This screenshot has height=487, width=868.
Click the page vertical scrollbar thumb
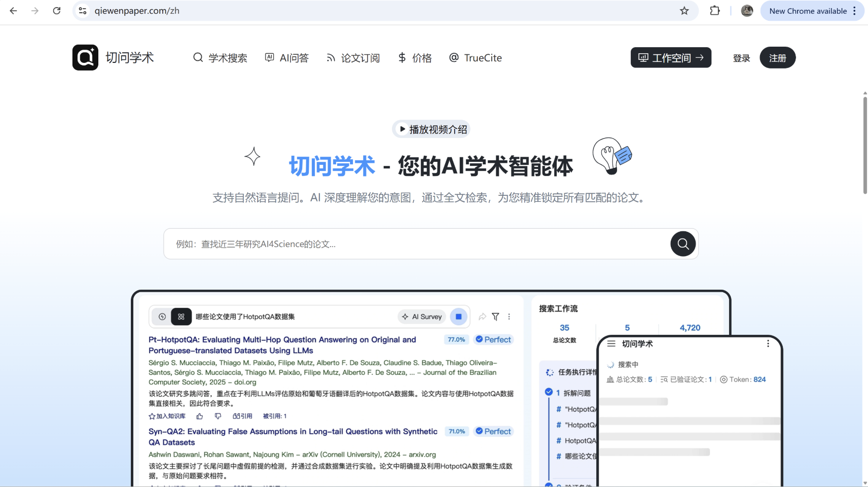[x=865, y=145]
